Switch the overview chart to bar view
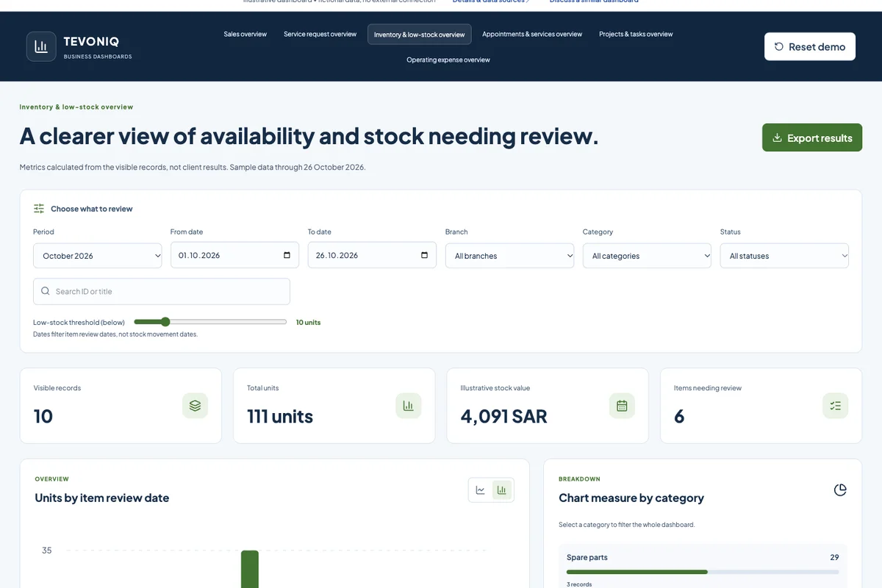 click(502, 490)
